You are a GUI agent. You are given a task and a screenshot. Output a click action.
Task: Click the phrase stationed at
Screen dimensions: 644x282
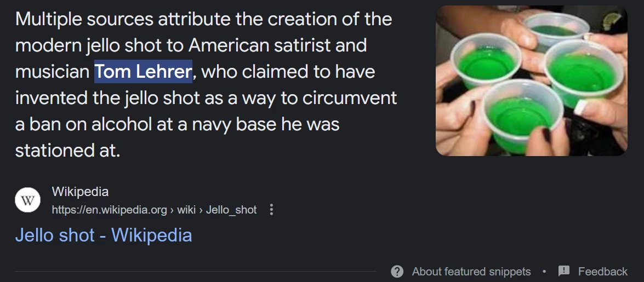(68, 151)
